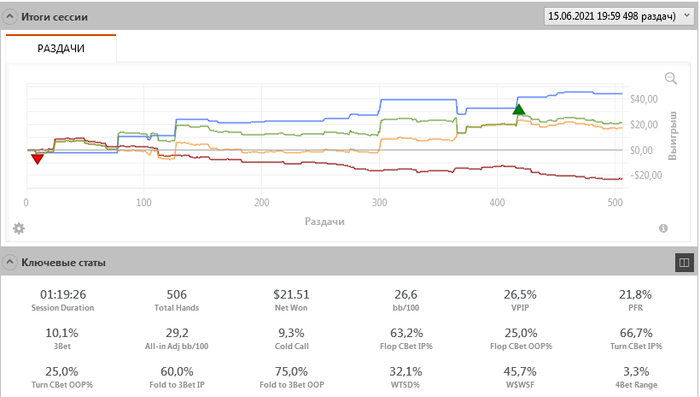This screenshot has height=397, width=700.
Task: Collapse the Ключевые статы section
Action: pos(10,262)
